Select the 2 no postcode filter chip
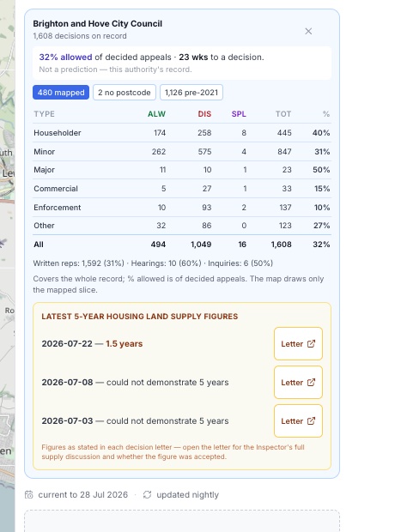 coord(125,93)
